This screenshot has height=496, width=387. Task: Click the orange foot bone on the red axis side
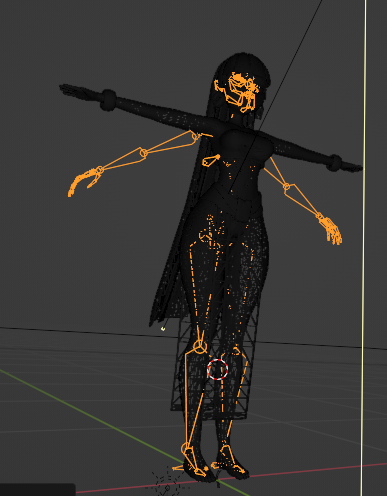[230, 459]
